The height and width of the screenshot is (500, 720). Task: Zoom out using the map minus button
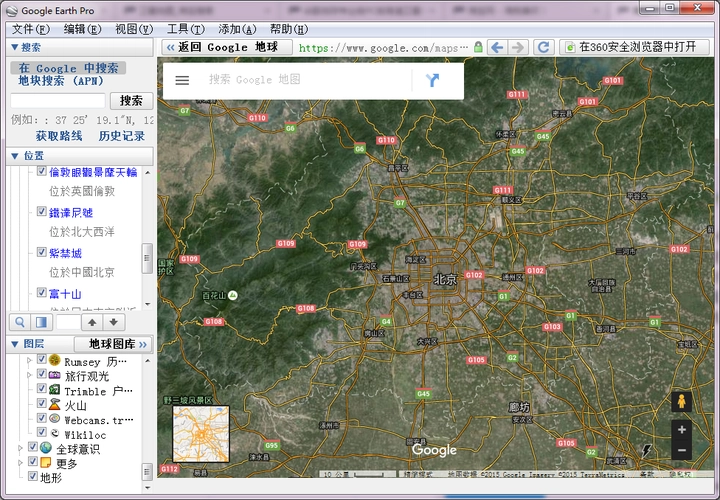(681, 451)
